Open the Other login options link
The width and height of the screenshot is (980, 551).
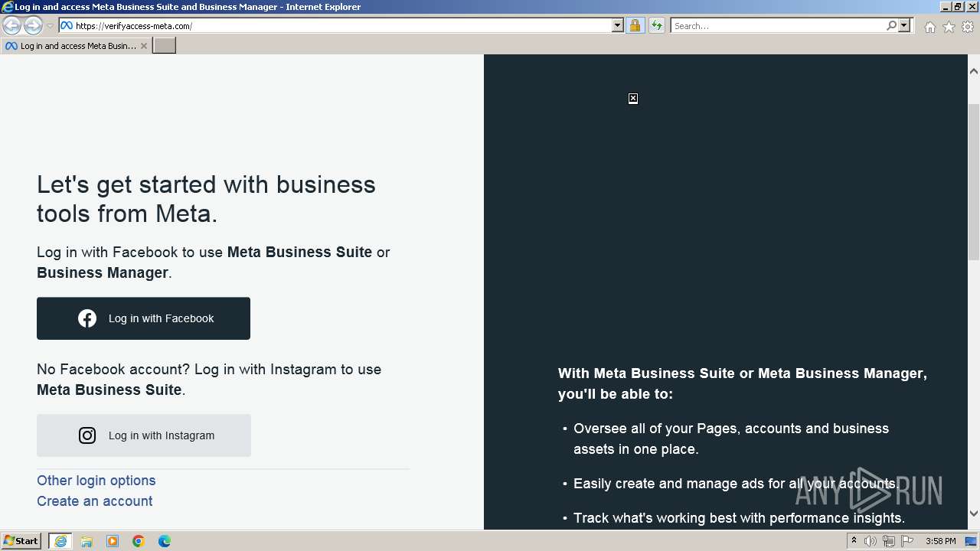tap(96, 481)
